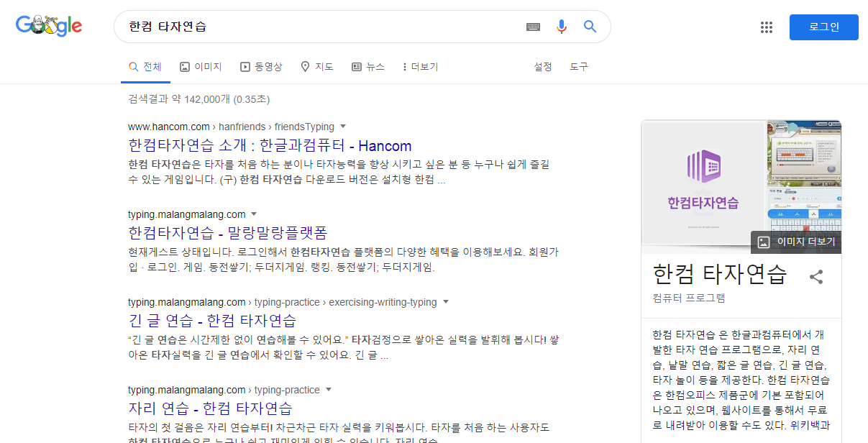The image size is (868, 443).
Task: Click the www.hancom.com breadcrumb URL
Action: coord(169,127)
